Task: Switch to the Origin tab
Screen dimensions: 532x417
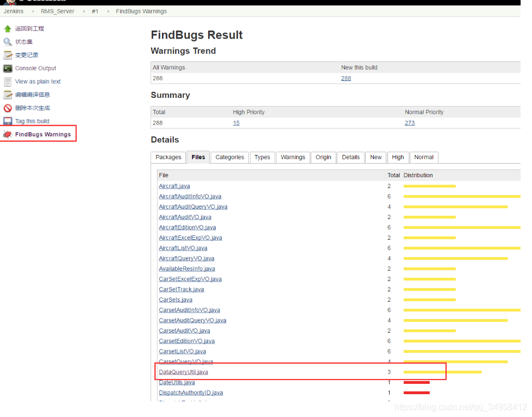Action: (x=323, y=157)
